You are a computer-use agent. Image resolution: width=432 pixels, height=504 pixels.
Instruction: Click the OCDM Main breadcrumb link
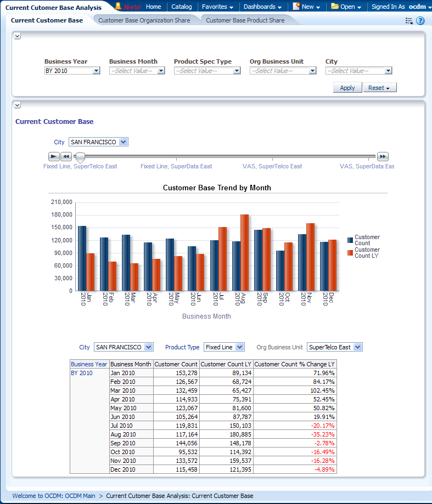click(x=54, y=496)
